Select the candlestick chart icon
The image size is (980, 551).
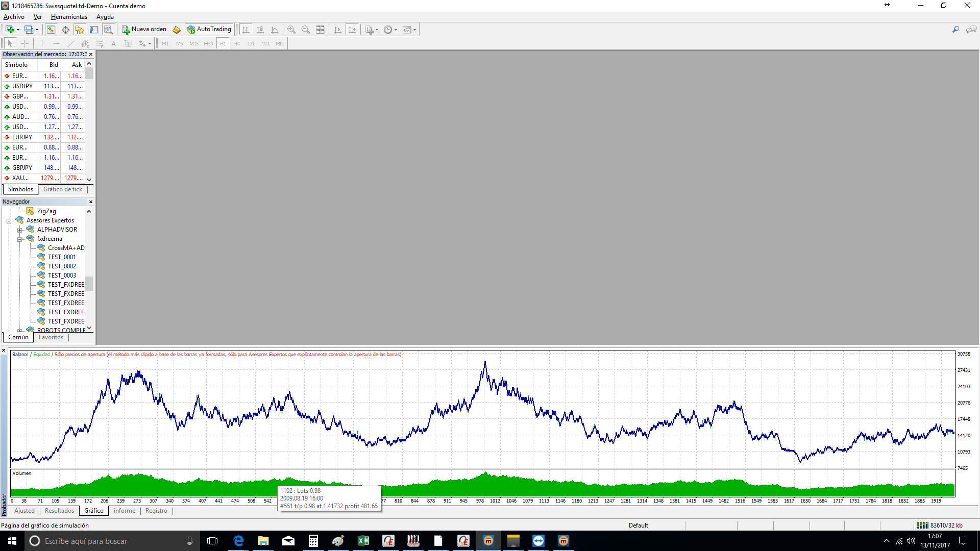tap(260, 30)
